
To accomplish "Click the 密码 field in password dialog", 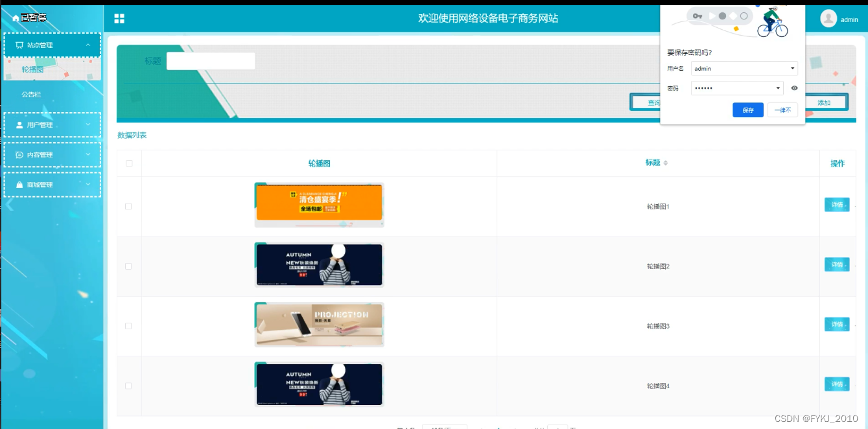I will 737,88.
